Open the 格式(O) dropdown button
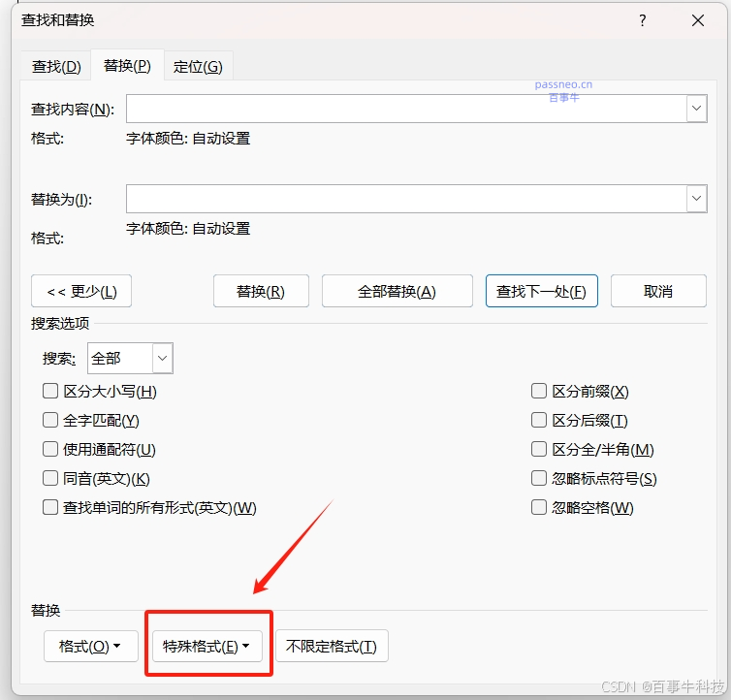 click(91, 646)
